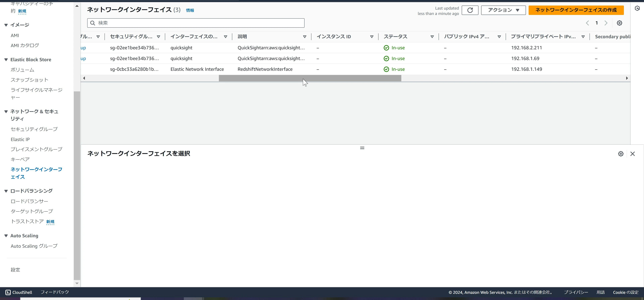Image resolution: width=644 pixels, height=300 pixels.
Task: Click ネットワークインターフェイスの作成 button
Action: coord(576,10)
